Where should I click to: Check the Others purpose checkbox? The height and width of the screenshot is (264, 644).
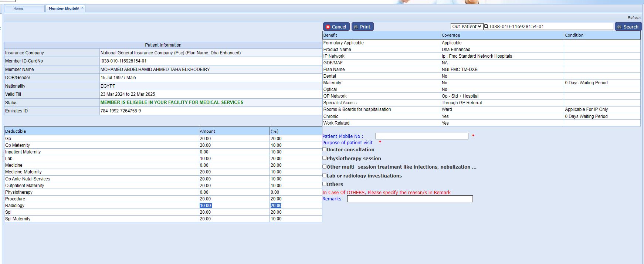325,184
